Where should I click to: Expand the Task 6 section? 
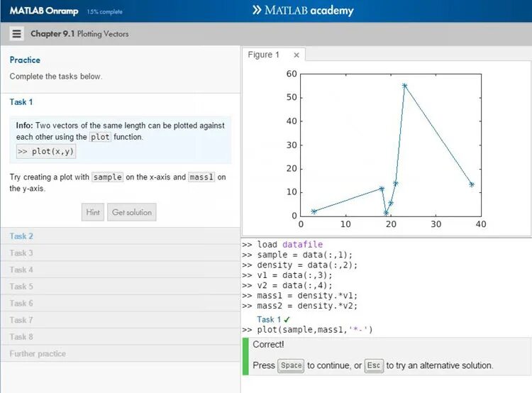click(121, 303)
